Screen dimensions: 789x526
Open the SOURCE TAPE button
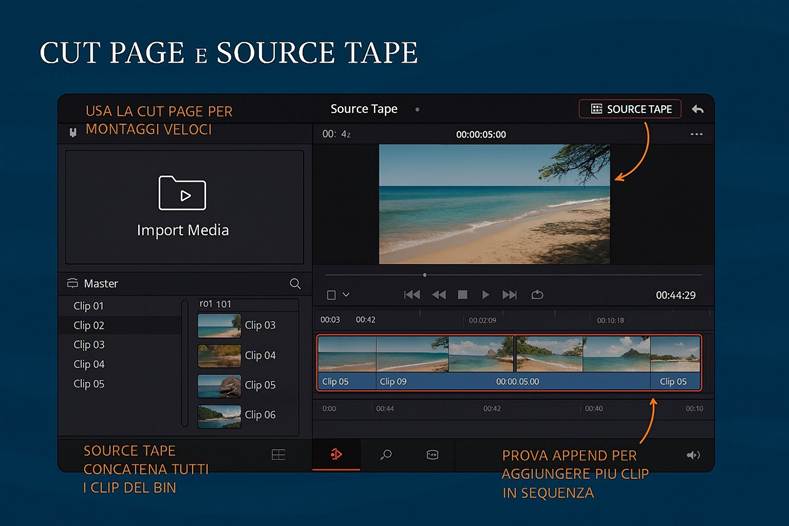click(x=630, y=109)
